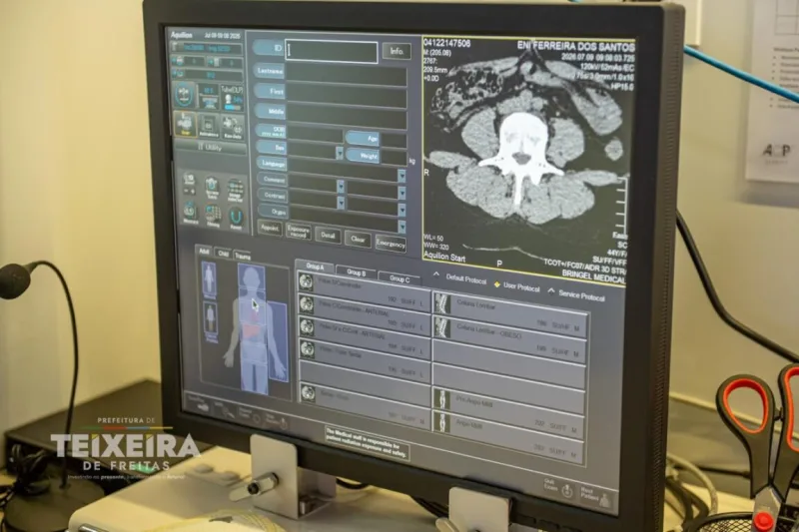Click the Reset icon with U symbol
The height and width of the screenshot is (532, 799).
[236, 220]
